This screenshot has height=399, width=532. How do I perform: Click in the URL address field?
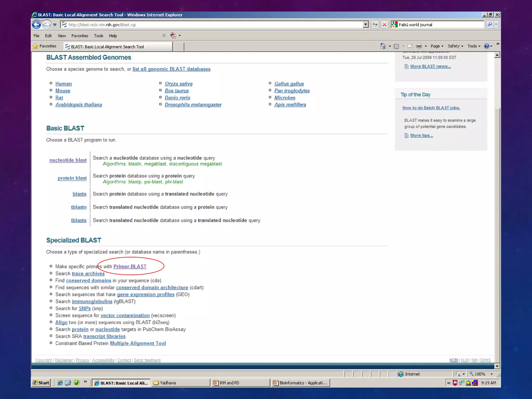[x=213, y=25]
